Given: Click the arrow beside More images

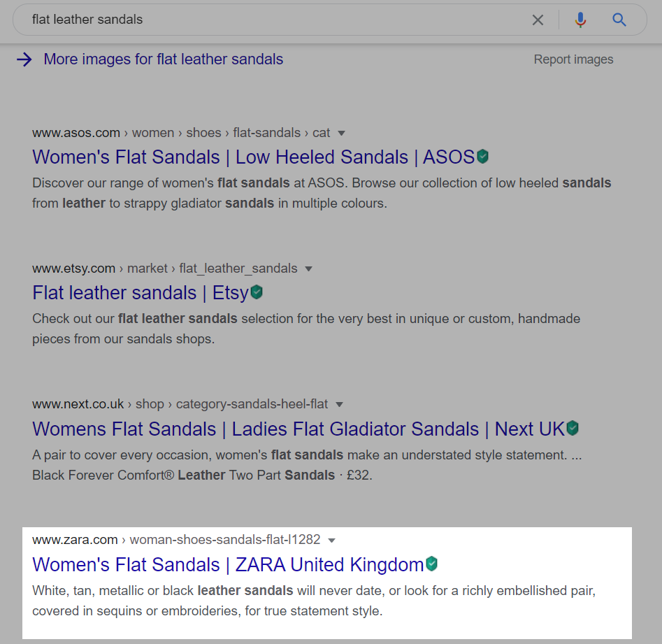Looking at the screenshot, I should [24, 59].
